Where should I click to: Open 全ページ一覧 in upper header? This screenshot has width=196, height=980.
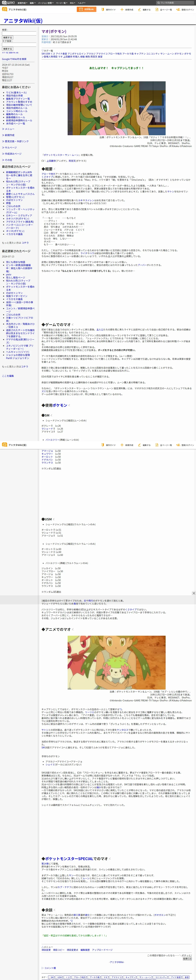[x=164, y=9]
